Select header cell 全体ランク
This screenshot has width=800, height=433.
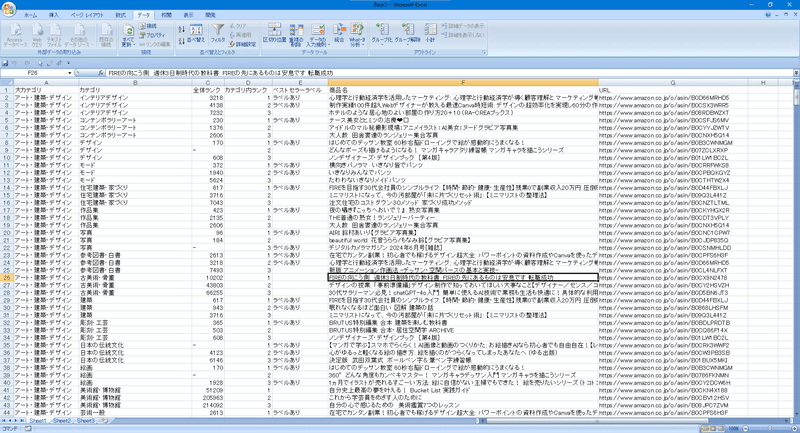point(208,90)
